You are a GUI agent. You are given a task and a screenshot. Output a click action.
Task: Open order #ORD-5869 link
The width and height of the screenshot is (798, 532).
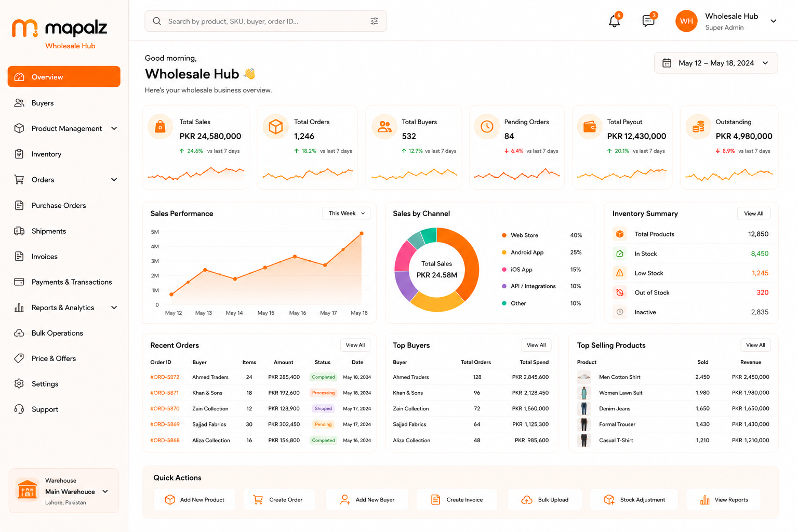tap(165, 424)
